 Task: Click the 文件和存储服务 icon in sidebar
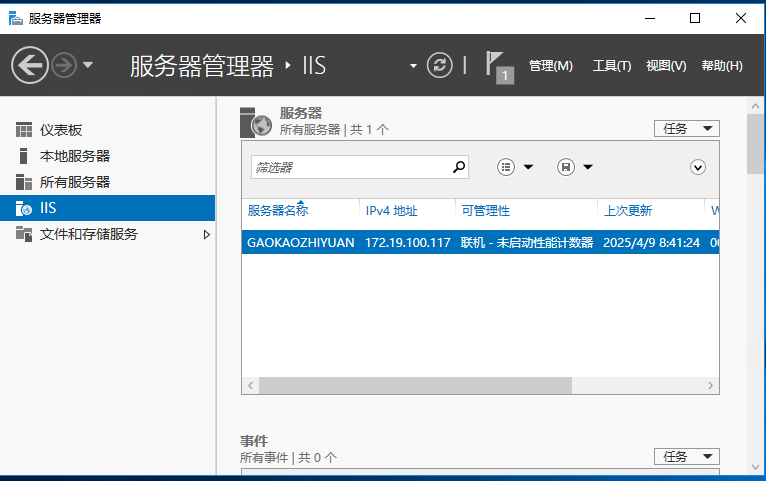23,234
